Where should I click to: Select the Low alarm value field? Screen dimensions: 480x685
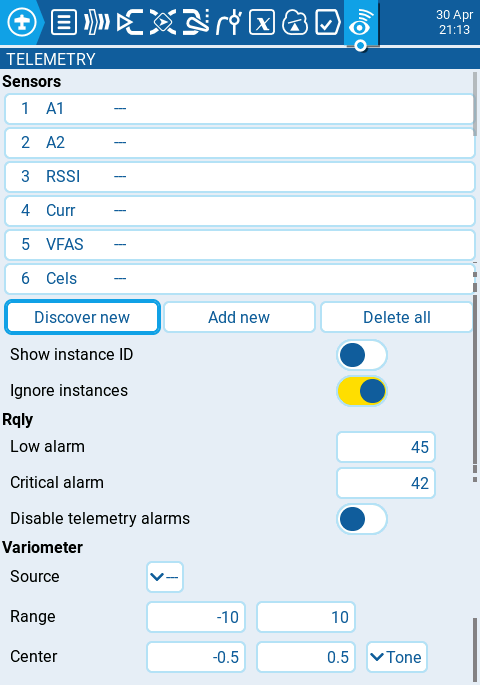click(x=386, y=447)
